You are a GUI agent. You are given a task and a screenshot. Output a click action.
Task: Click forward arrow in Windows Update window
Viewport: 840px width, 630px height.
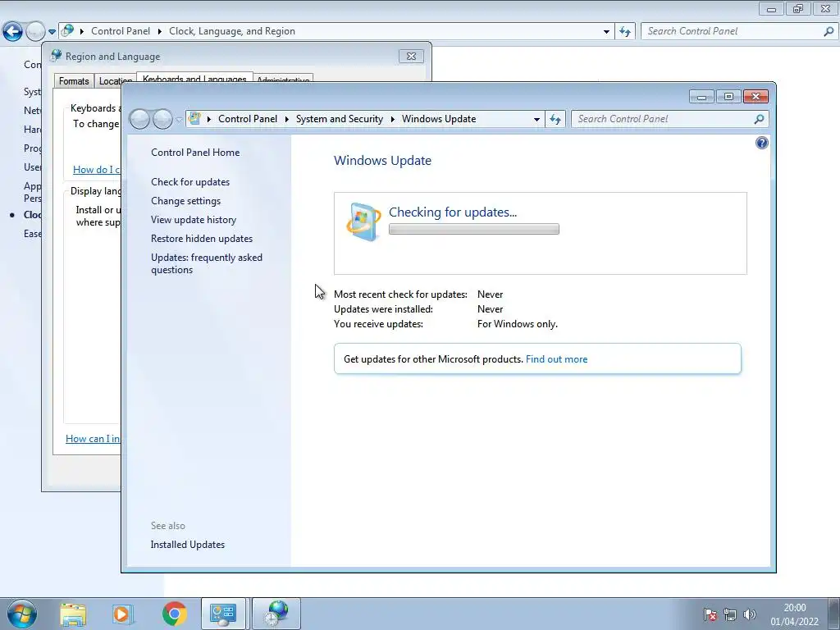tap(162, 119)
